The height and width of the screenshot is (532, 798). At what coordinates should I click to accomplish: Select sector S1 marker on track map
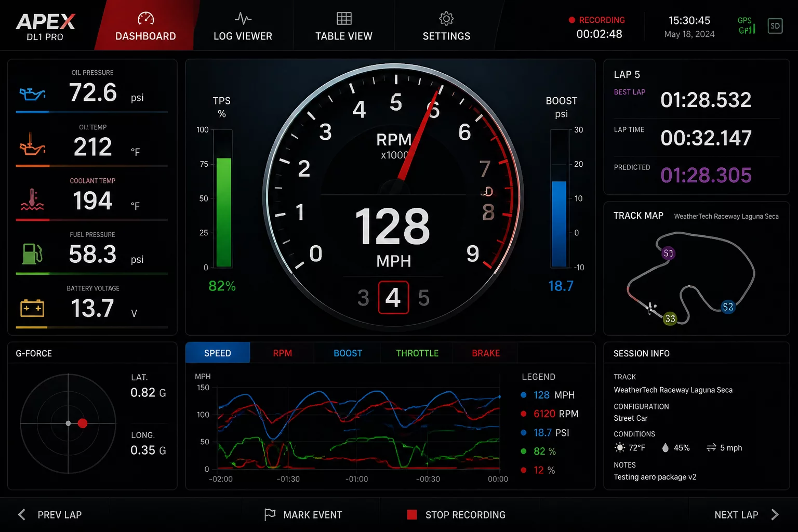668,254
